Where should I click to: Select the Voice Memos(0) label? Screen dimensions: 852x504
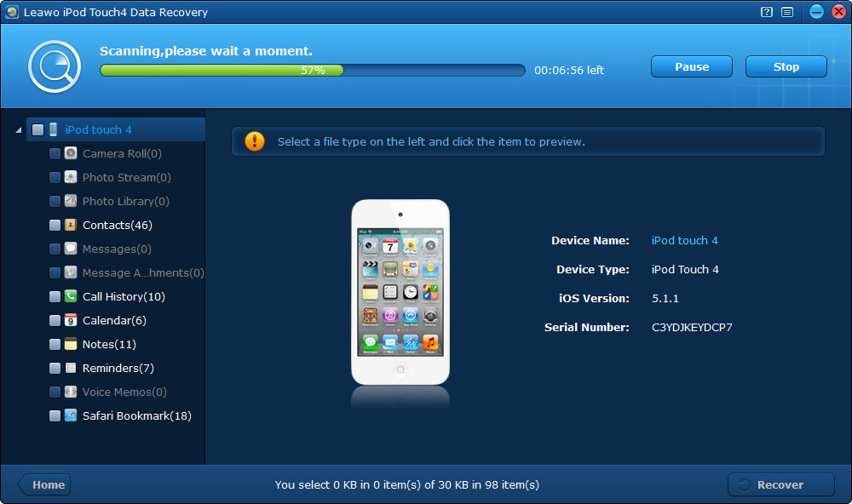point(124,392)
